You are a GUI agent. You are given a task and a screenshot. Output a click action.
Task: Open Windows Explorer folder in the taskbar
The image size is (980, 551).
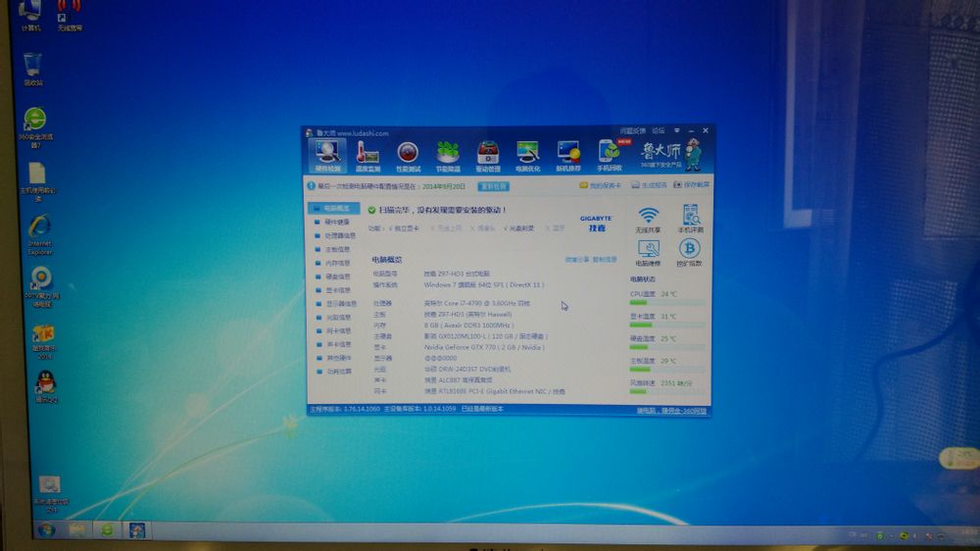tap(76, 530)
